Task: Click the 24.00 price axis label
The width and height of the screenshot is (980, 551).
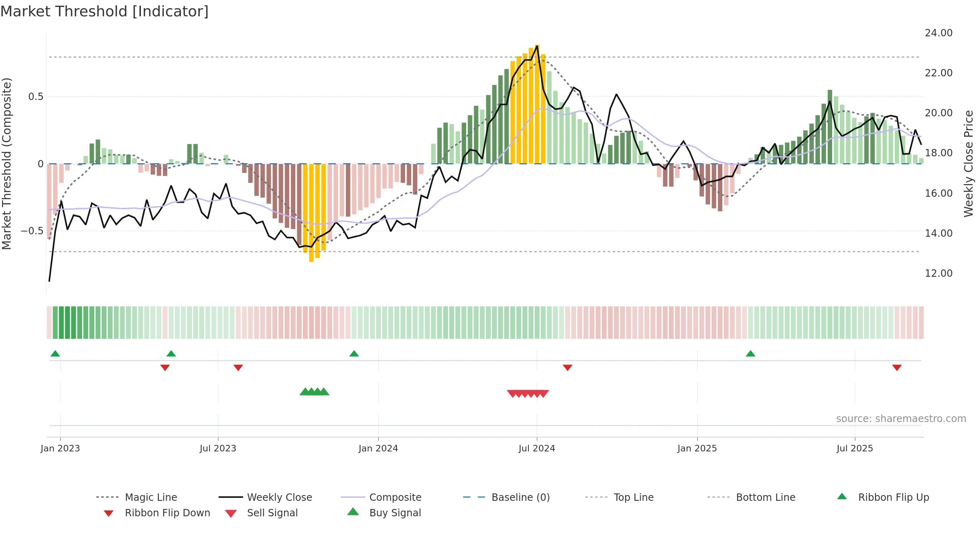Action: pyautogui.click(x=939, y=33)
